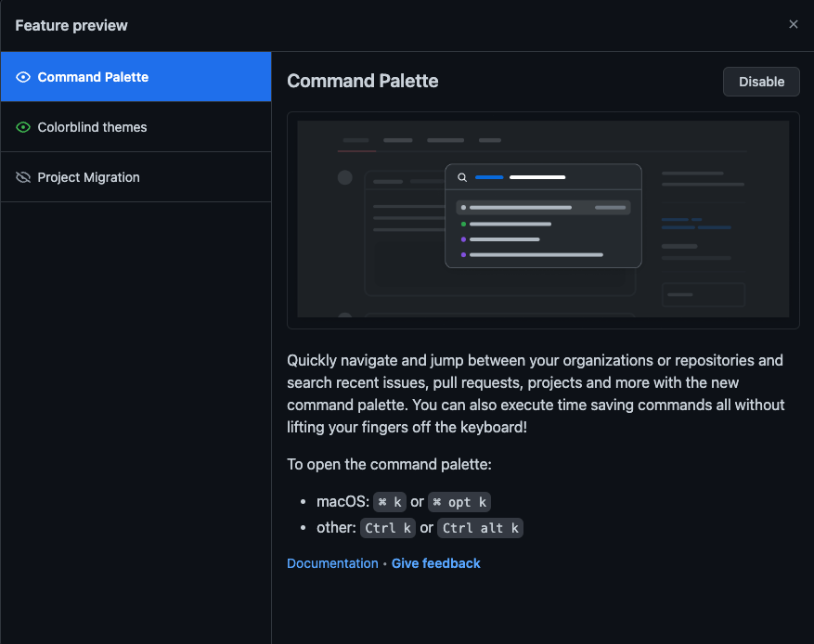Viewport: 814px width, 644px height.
Task: Click the crossed-out eye icon beside Project Migration
Action: pyautogui.click(x=23, y=177)
